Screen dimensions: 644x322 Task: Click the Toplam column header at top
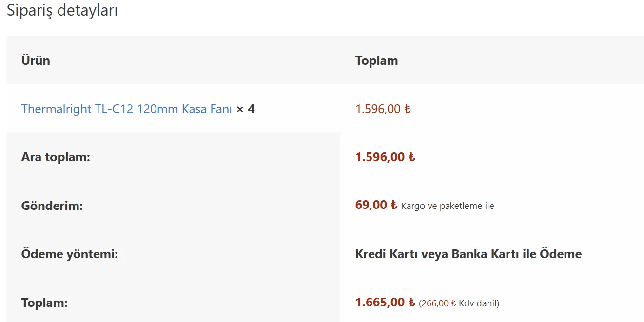coord(376,60)
